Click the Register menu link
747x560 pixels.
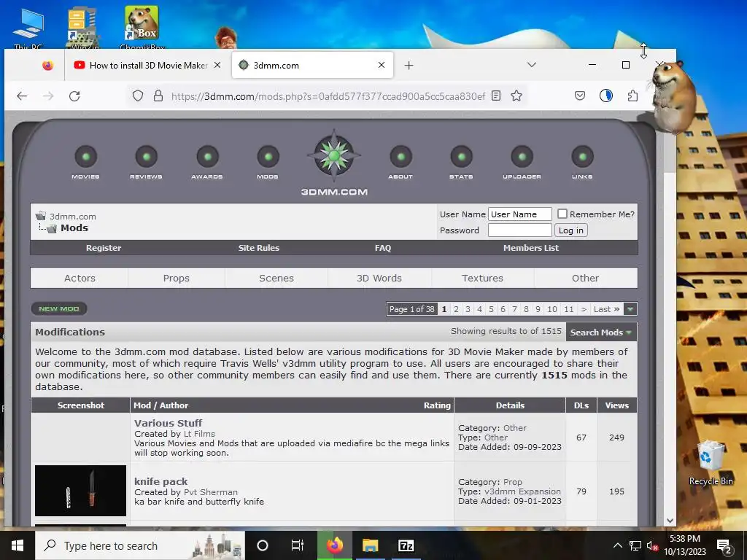click(104, 248)
